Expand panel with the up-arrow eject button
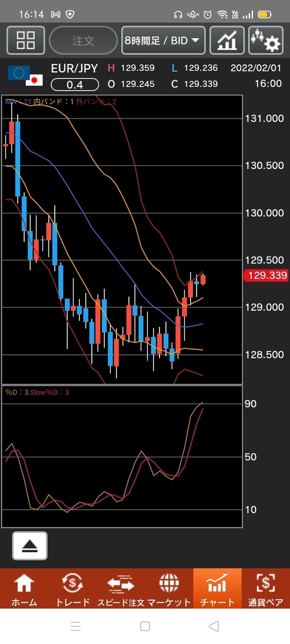Screen dimensions: 290x644 (x=30, y=546)
